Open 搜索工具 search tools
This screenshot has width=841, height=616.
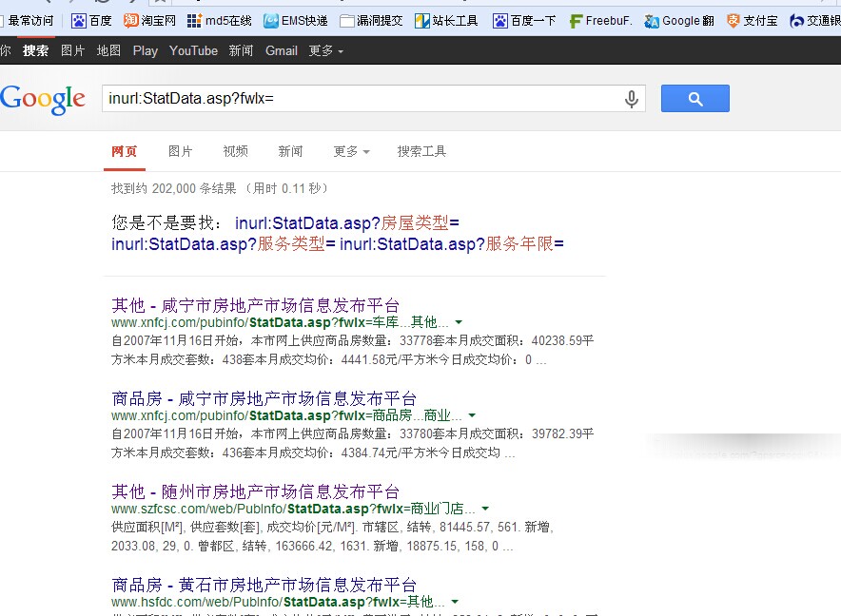421,152
